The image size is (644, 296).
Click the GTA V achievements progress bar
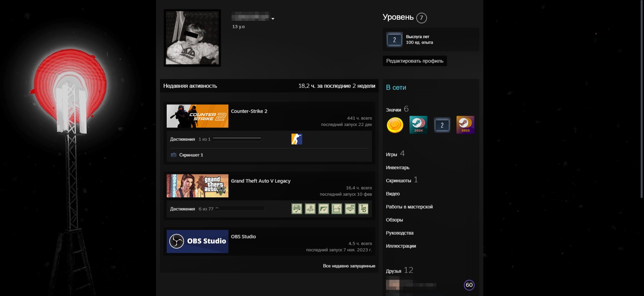pos(240,209)
